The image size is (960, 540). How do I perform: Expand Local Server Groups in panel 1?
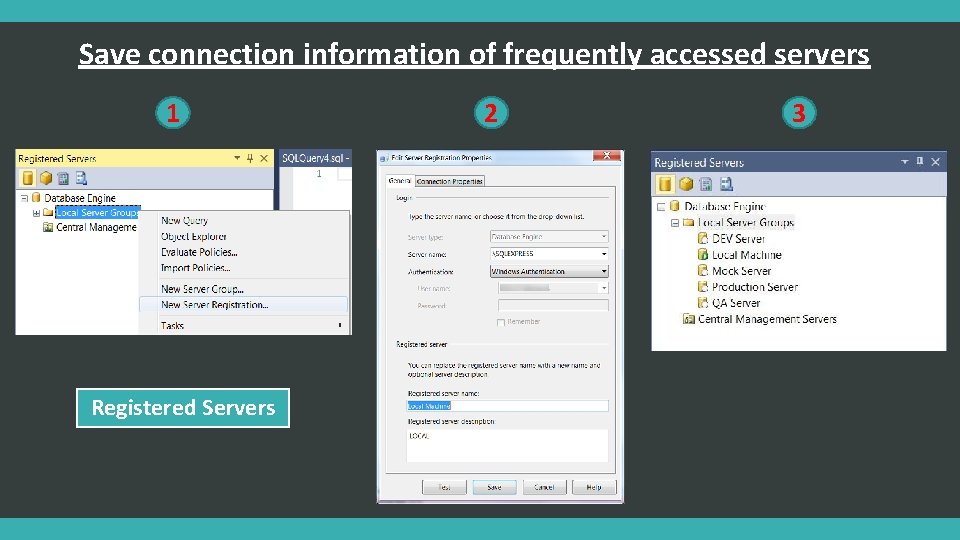[x=36, y=213]
